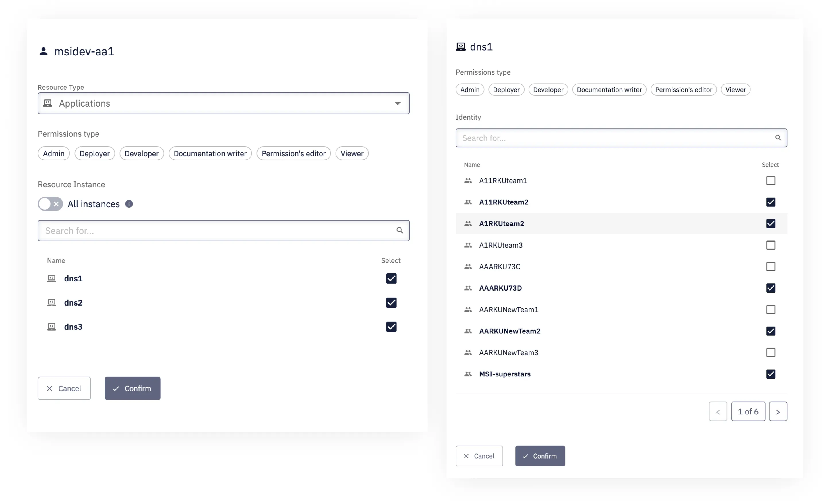Click the user icon next to msidev-aa1
Screen dimensions: 830x504
click(x=43, y=51)
